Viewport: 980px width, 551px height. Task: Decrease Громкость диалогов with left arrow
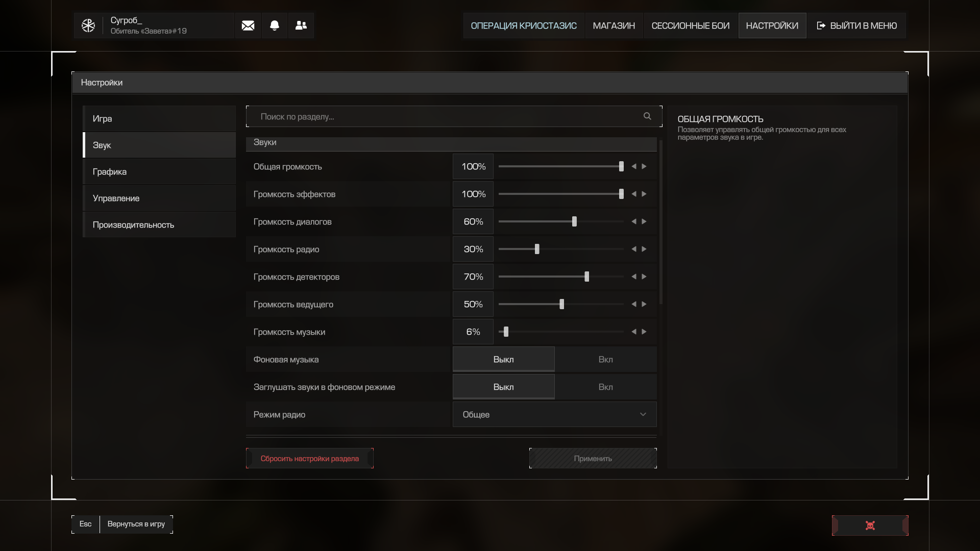[634, 221]
